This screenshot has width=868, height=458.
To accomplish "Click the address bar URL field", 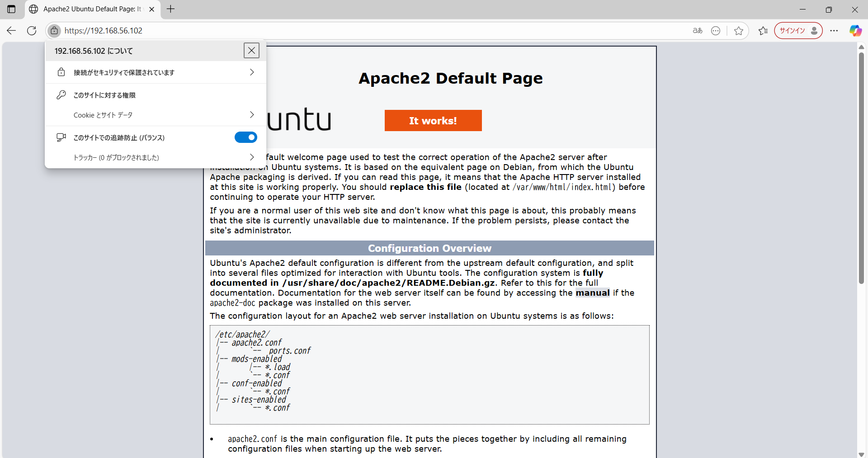I will coord(362,31).
